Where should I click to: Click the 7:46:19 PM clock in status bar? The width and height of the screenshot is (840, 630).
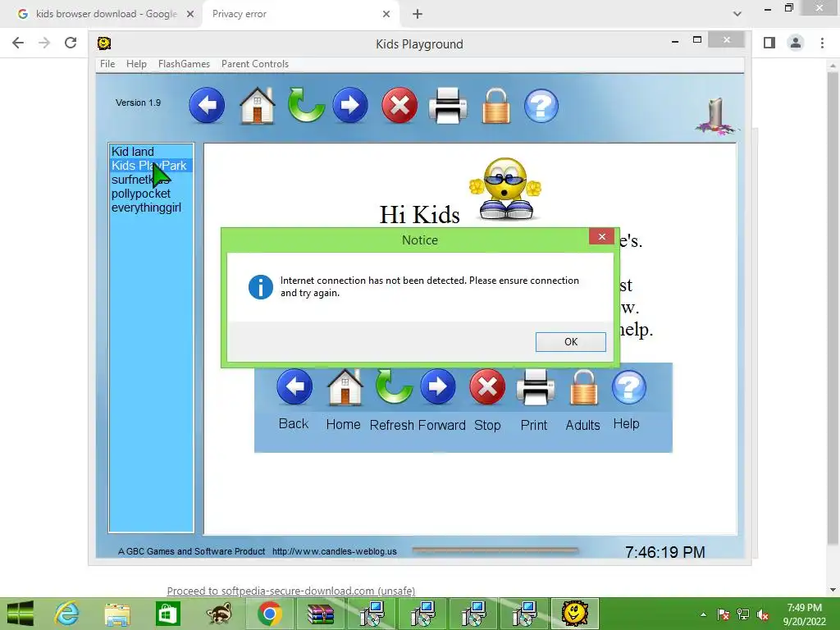point(664,552)
